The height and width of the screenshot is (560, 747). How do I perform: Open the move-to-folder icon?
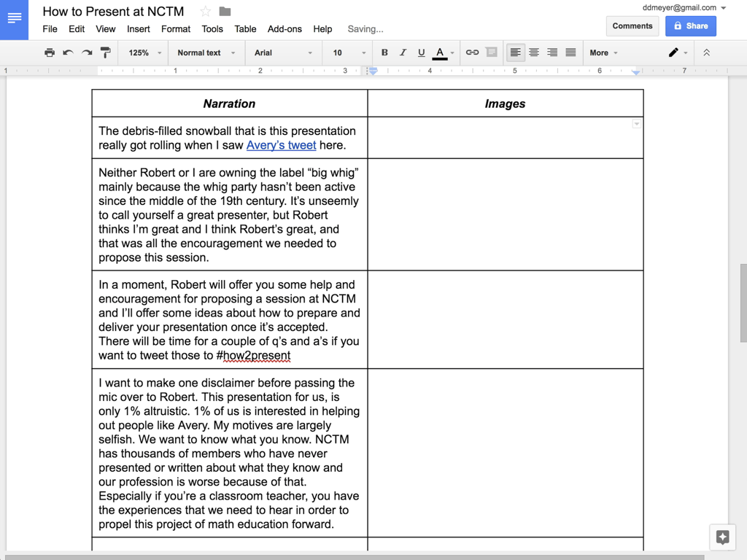coord(225,12)
